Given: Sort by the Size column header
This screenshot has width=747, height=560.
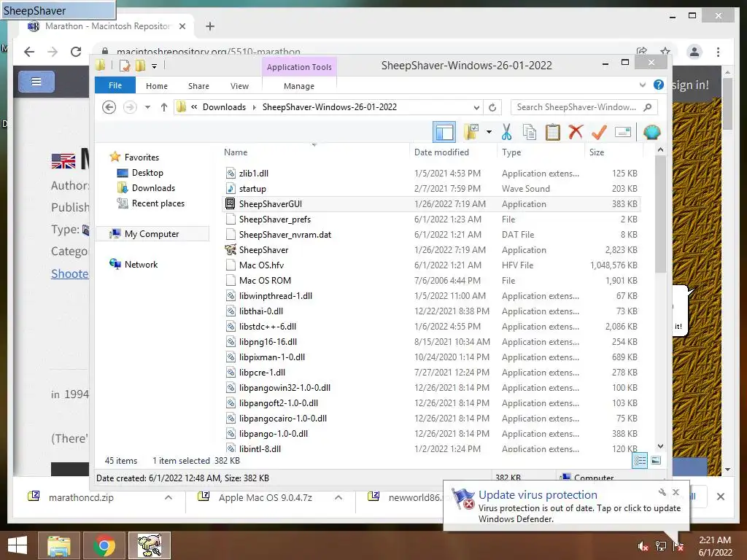Looking at the screenshot, I should click(x=614, y=152).
